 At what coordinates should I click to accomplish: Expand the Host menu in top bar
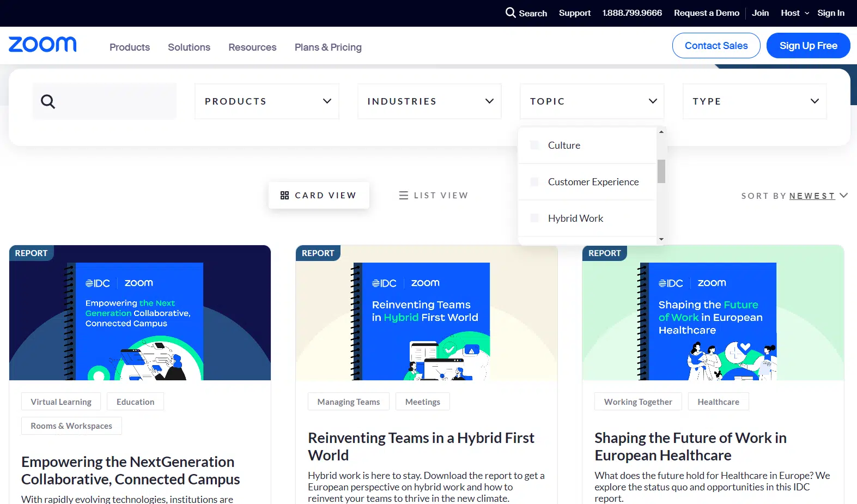(x=795, y=13)
